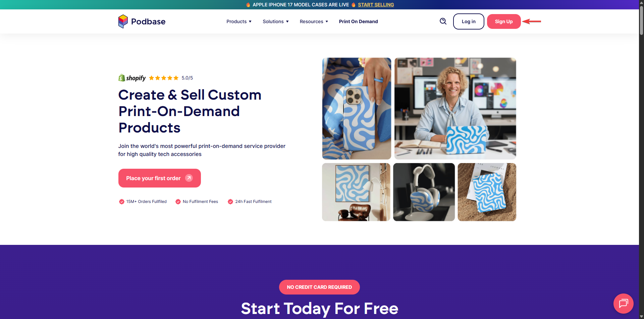Open the search magnifier icon
The image size is (644, 319).
tap(443, 21)
